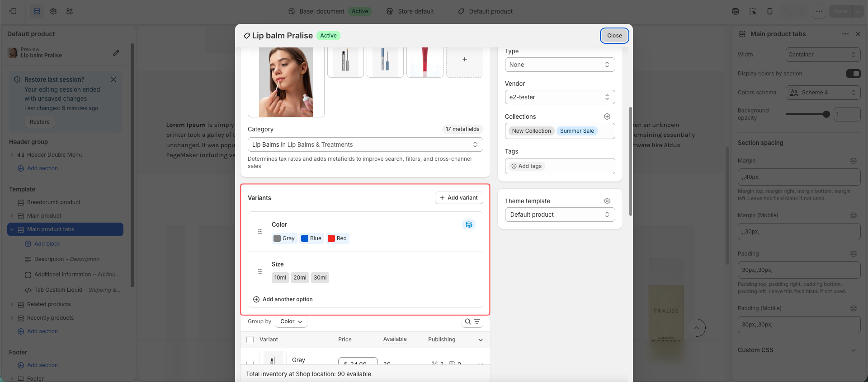Open the Group by Color dropdown
Screen dimensions: 868x382
291,321
